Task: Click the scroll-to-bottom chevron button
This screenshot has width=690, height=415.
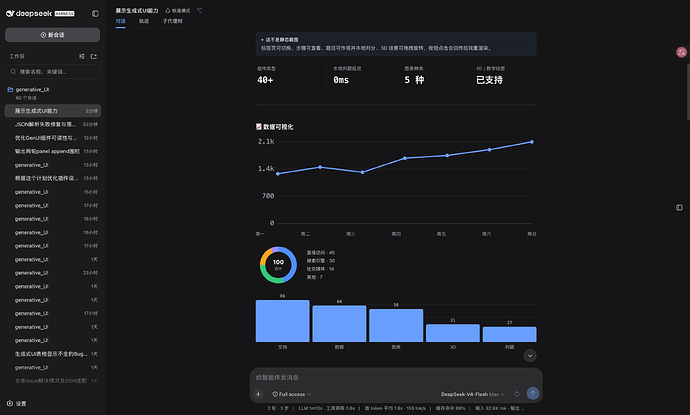Action: coord(530,356)
